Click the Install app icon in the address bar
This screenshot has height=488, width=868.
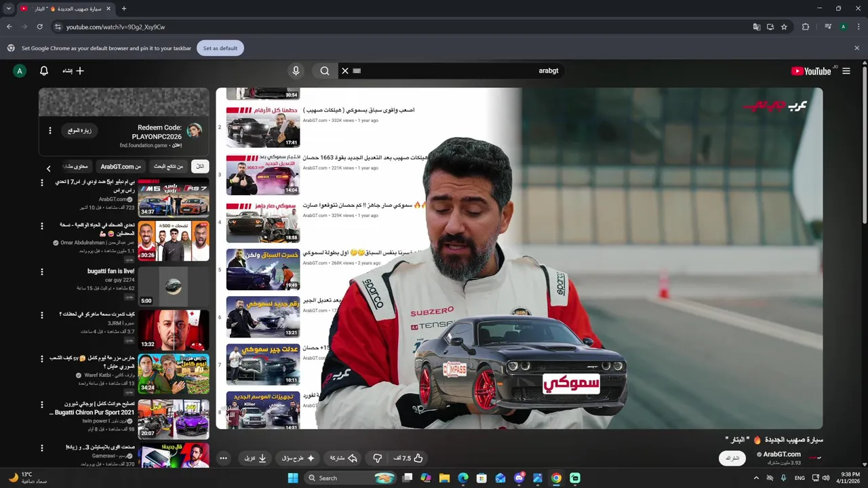(x=770, y=27)
